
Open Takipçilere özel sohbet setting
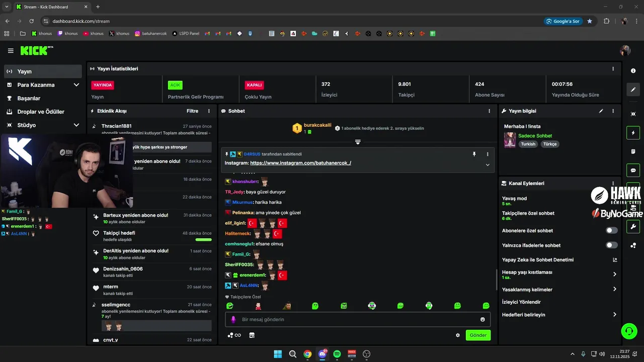click(528, 216)
